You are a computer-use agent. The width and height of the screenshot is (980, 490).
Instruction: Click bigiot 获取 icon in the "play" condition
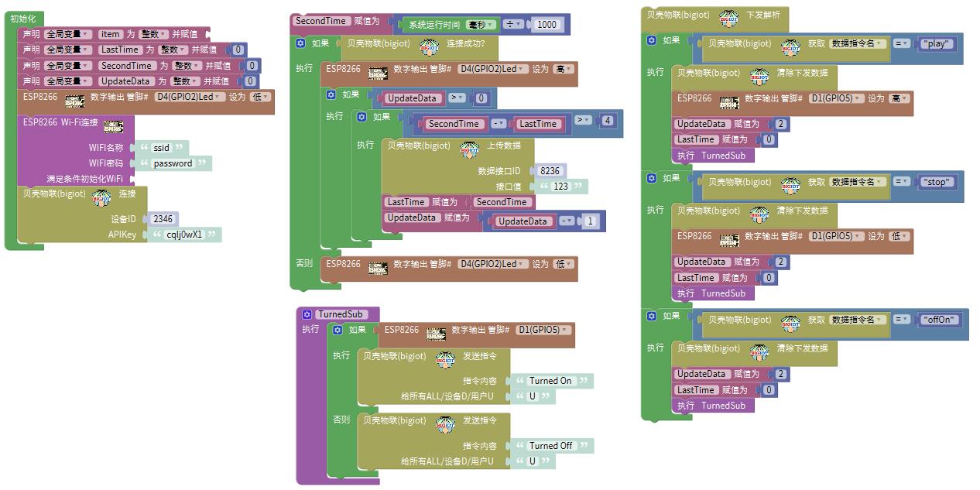click(x=790, y=47)
